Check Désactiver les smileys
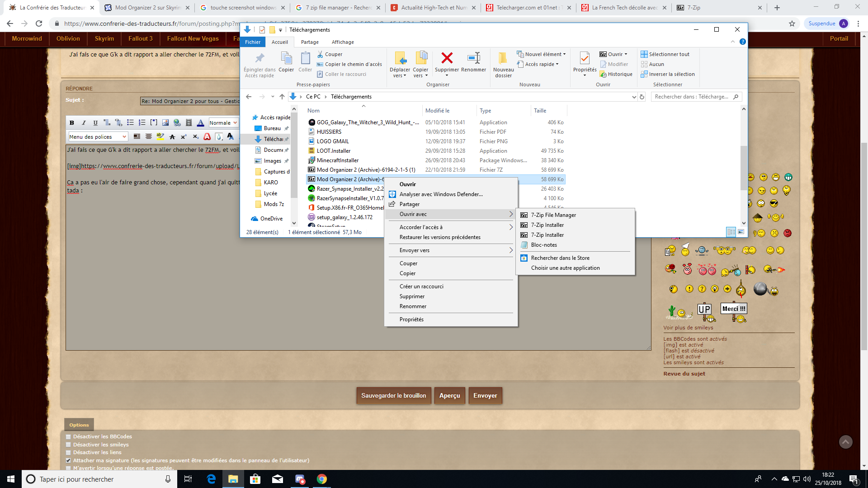 [68, 445]
